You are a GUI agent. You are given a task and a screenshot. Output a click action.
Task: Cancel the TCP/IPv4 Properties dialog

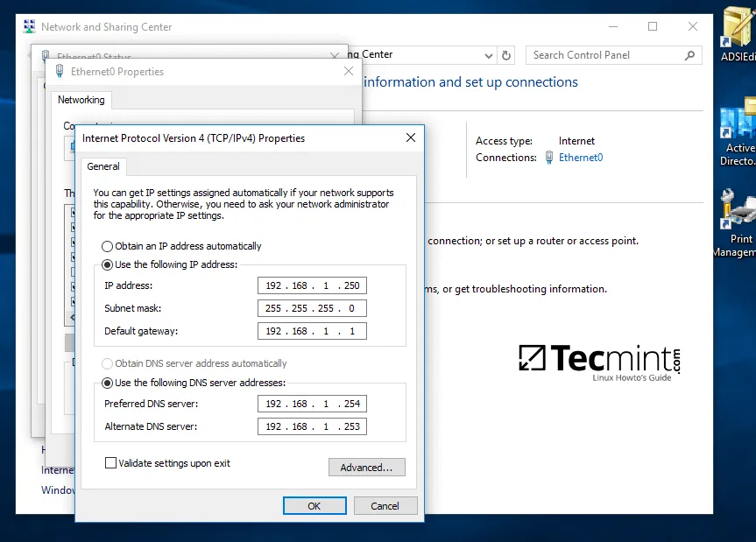point(385,505)
